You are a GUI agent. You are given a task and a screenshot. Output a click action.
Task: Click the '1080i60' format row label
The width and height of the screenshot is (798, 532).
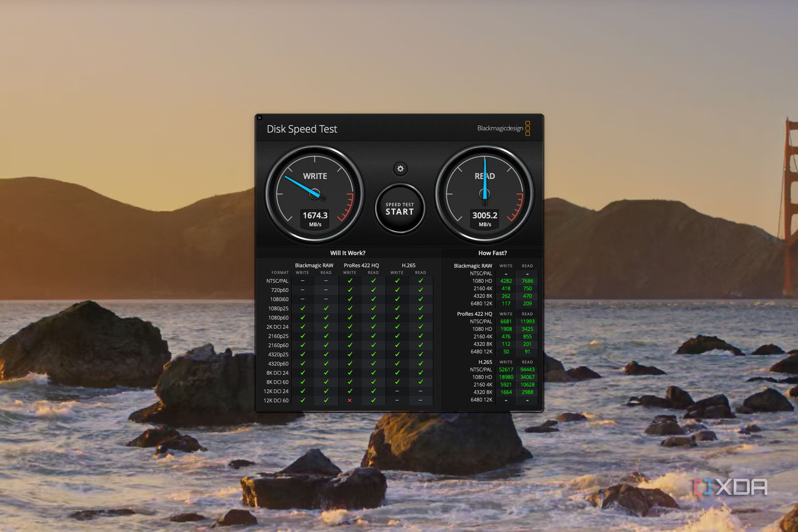click(280, 299)
